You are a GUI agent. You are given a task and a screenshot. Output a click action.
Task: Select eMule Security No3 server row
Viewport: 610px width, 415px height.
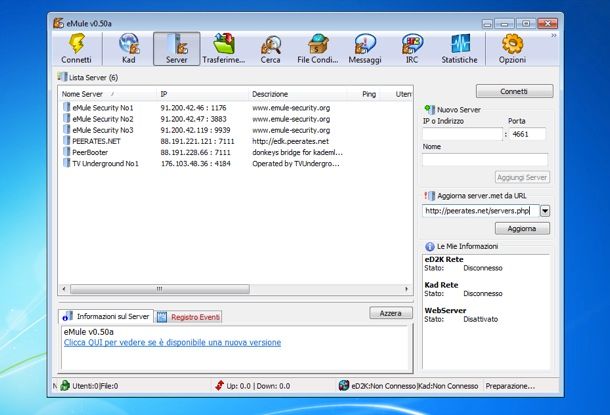point(236,130)
